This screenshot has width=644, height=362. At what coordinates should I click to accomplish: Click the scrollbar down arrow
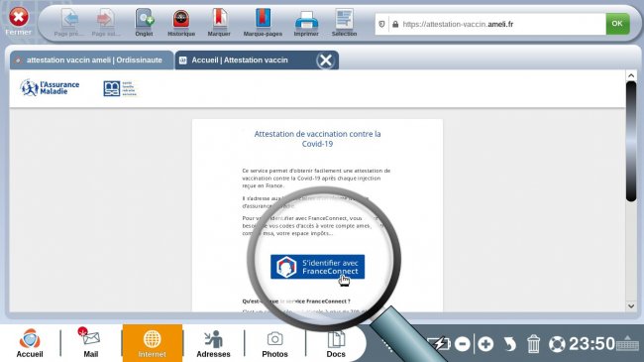point(631,305)
